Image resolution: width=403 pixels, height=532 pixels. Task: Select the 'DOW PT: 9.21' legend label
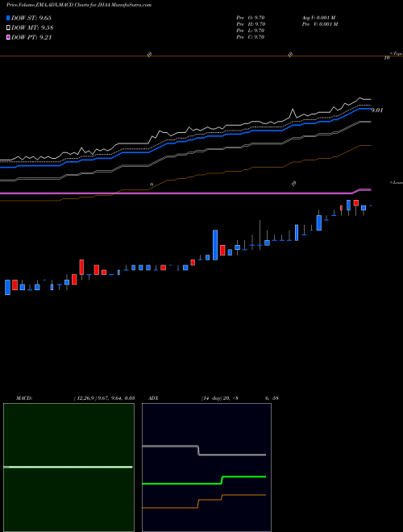(x=31, y=37)
